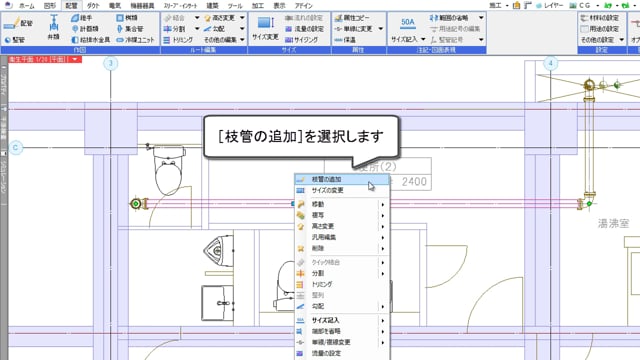Expand the サイズ記入 dropdown in ribbon
This screenshot has width=640, height=360.
coord(423,40)
